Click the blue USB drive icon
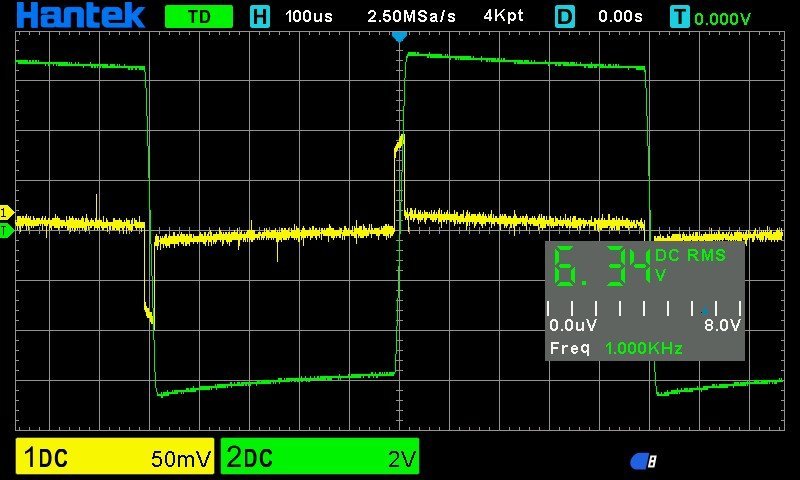Viewport: 800px width, 480px height. [x=643, y=461]
